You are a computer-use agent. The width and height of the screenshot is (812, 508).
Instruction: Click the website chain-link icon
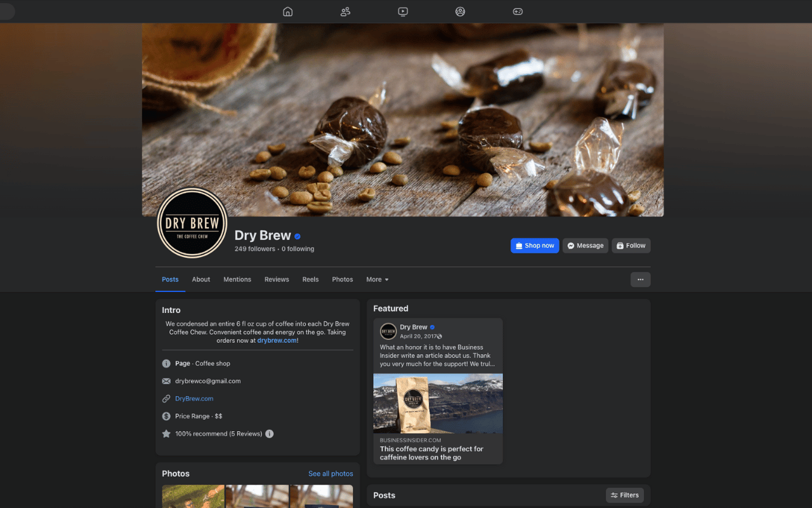pyautogui.click(x=166, y=399)
